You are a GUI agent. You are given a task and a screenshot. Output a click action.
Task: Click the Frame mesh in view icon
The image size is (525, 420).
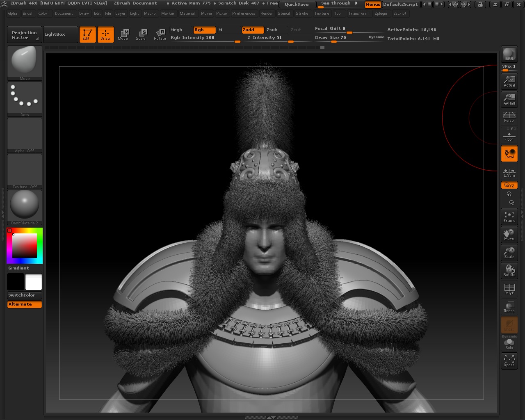click(x=509, y=216)
